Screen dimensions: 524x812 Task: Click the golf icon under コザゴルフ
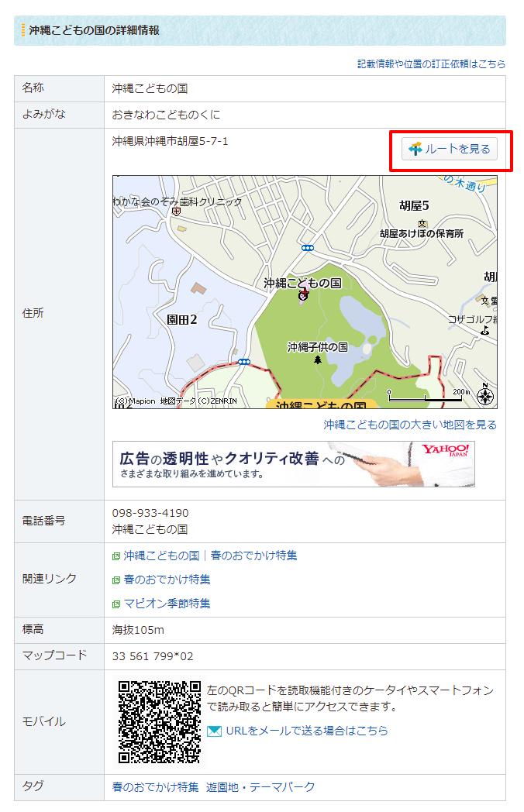coord(484,330)
